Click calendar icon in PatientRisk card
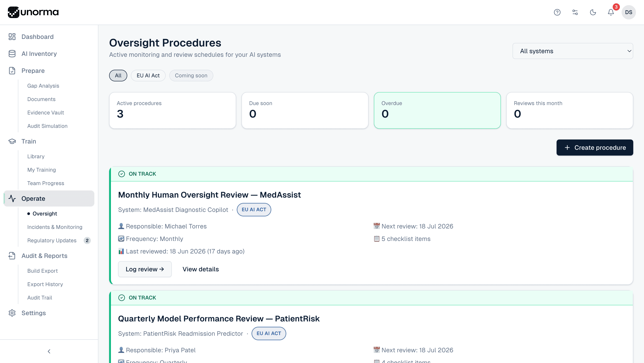This screenshot has height=363, width=644. click(x=377, y=350)
